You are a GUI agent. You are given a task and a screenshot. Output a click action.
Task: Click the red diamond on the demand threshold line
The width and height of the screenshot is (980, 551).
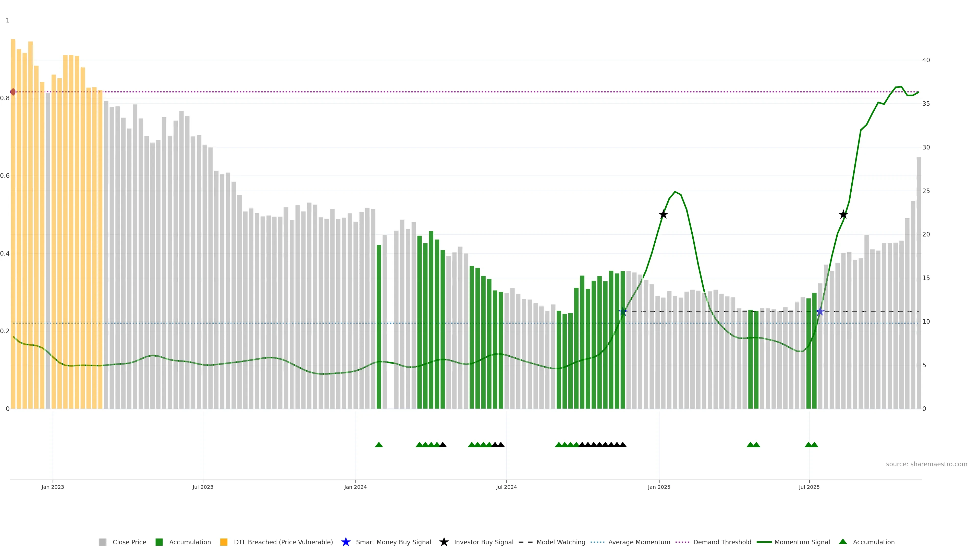13,92
